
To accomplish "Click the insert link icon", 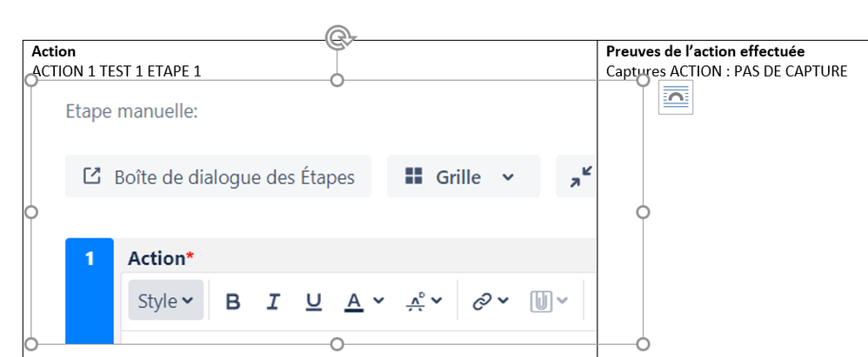I will [x=482, y=301].
